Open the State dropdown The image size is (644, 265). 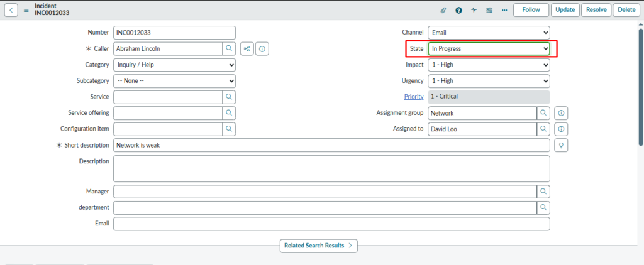click(x=489, y=48)
